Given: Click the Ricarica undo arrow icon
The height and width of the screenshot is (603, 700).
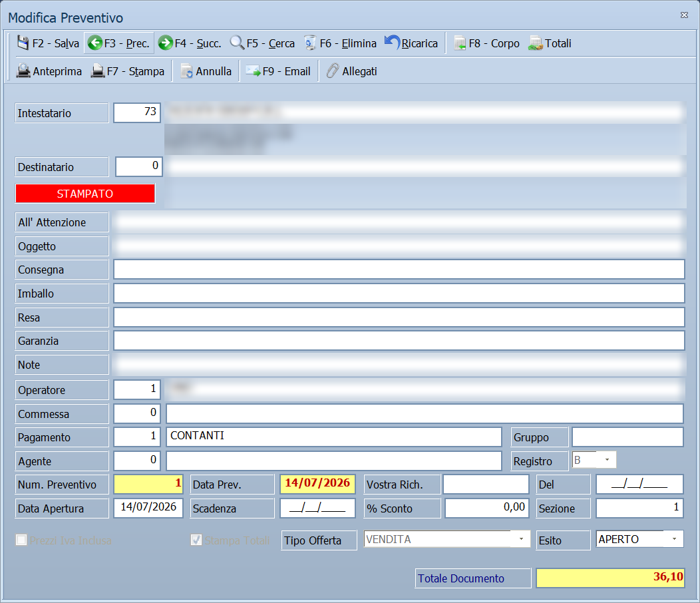Looking at the screenshot, I should click(x=393, y=43).
